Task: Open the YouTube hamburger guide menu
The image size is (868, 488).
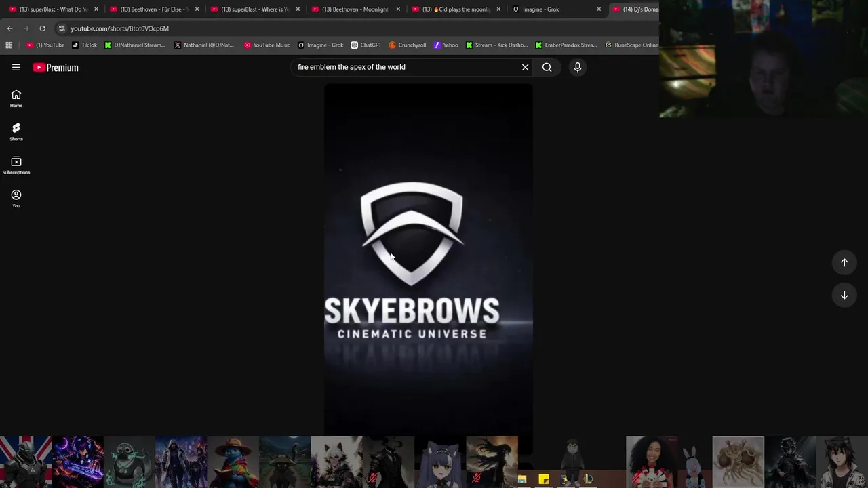Action: coord(16,67)
